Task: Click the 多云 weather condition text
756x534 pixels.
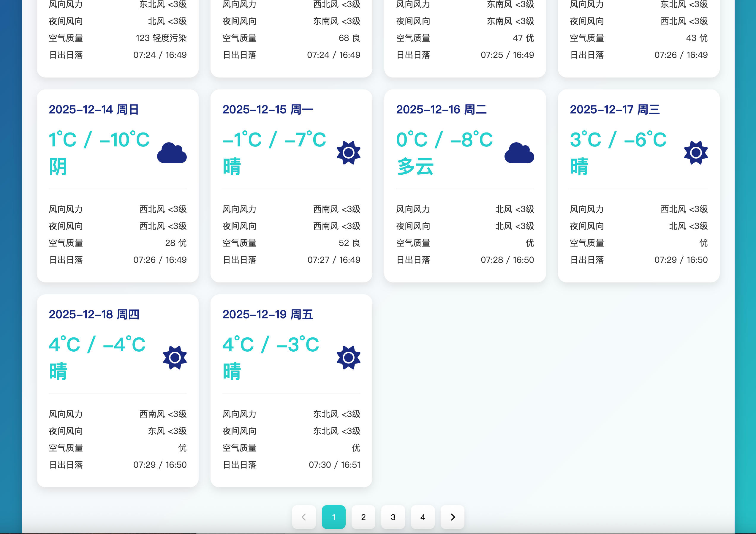Action: [415, 166]
